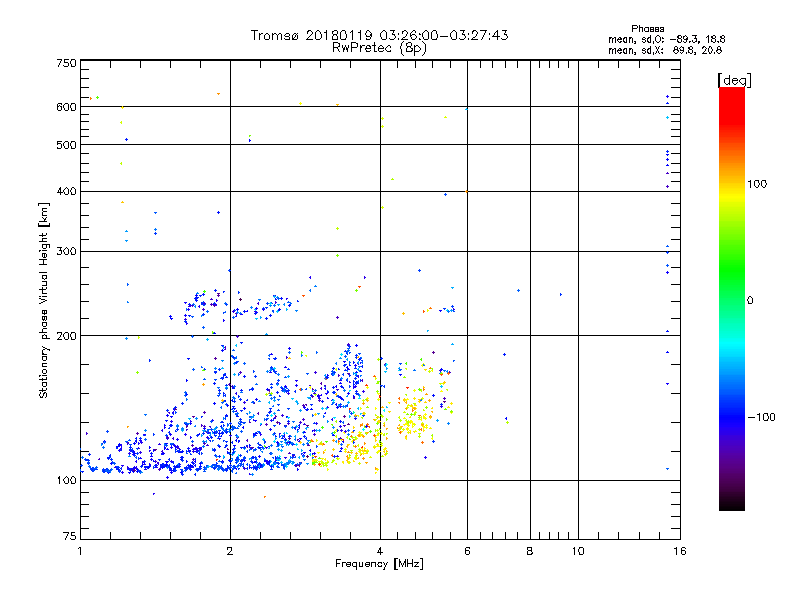Click the 'RwPretec (8p)' subtitle
Viewport: 800px width, 600px height.
click(x=379, y=48)
